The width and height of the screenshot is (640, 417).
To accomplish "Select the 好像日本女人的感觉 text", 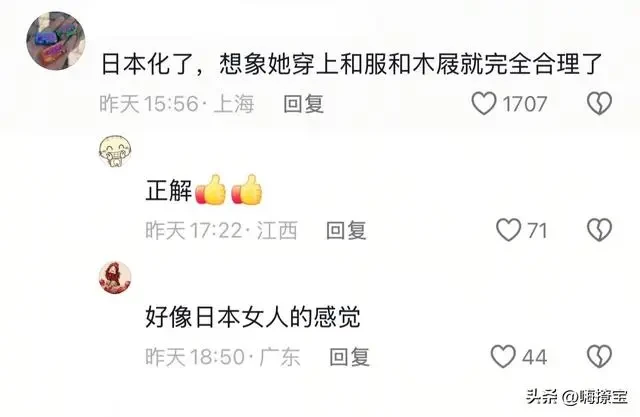I will (x=253, y=317).
